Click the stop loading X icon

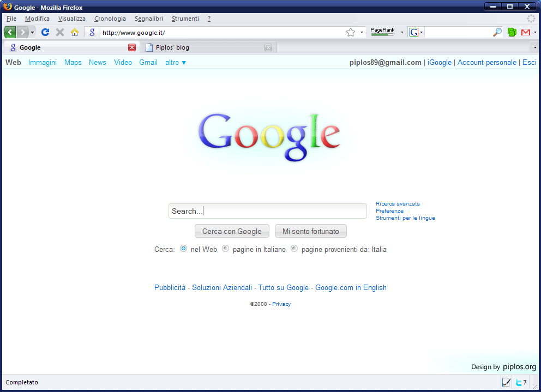coord(60,32)
